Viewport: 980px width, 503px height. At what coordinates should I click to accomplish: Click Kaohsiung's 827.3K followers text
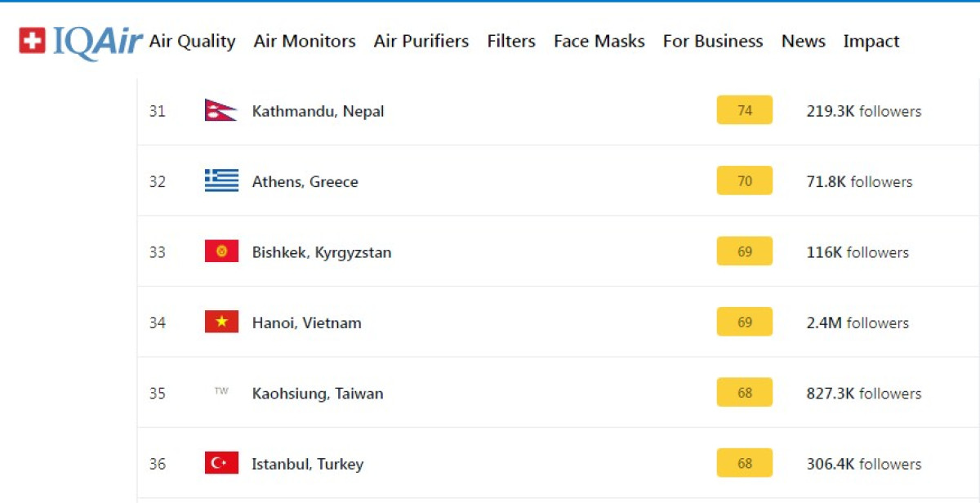pos(863,394)
